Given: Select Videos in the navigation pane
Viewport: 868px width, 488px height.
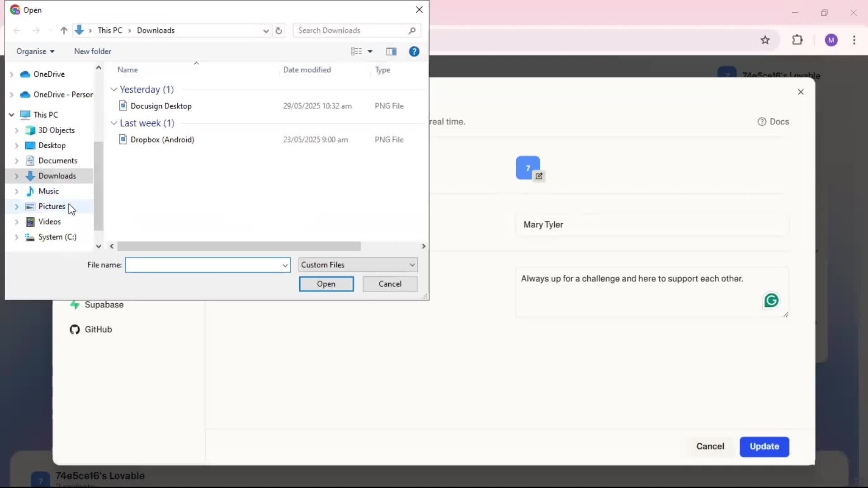Looking at the screenshot, I should pyautogui.click(x=49, y=222).
